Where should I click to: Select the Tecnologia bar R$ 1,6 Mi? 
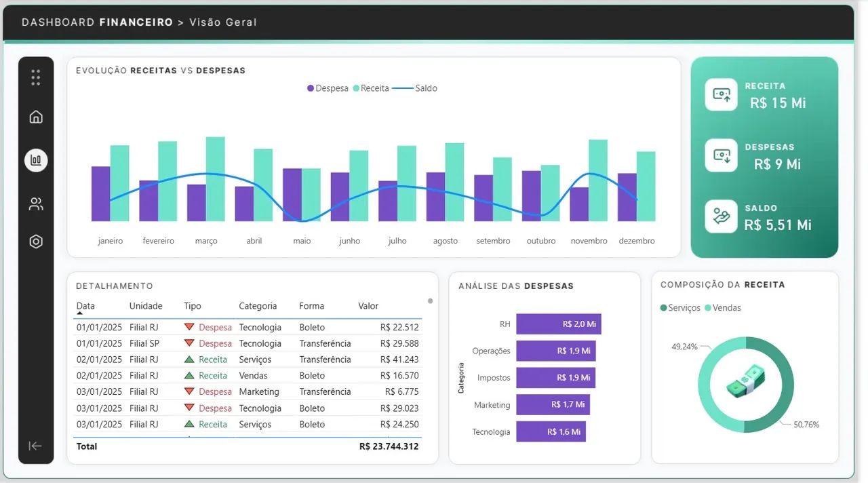[x=551, y=431]
